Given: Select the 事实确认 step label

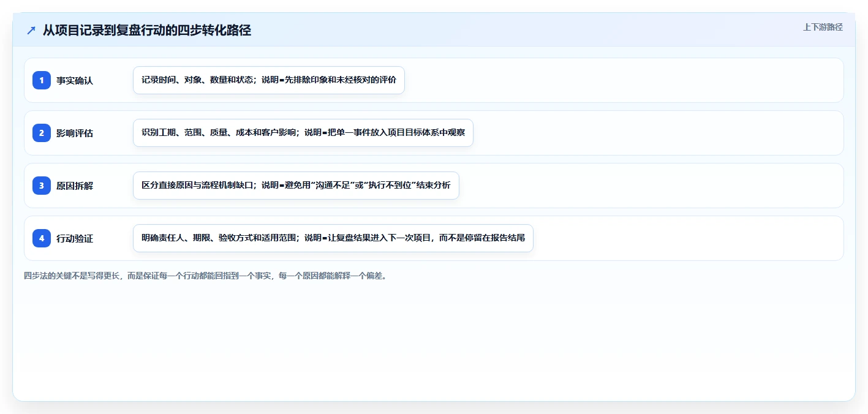Looking at the screenshot, I should coord(75,80).
